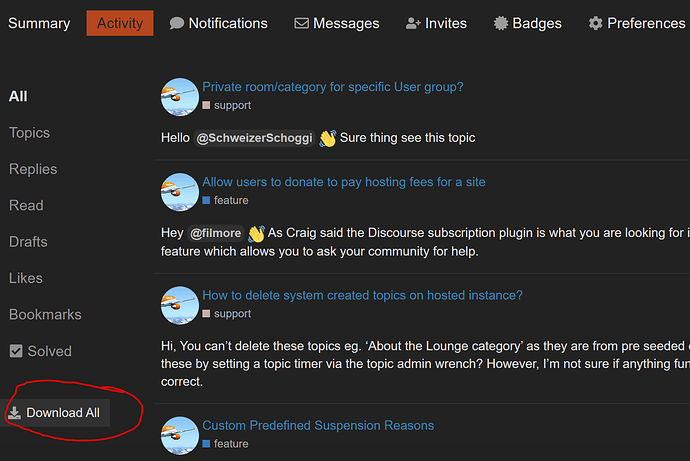Screen dimensions: 690x461
Task: Switch to the Messages tab
Action: click(x=337, y=23)
